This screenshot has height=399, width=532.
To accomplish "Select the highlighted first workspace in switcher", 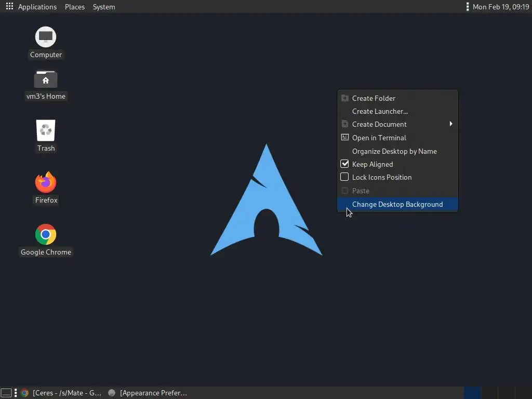I will pos(472,393).
